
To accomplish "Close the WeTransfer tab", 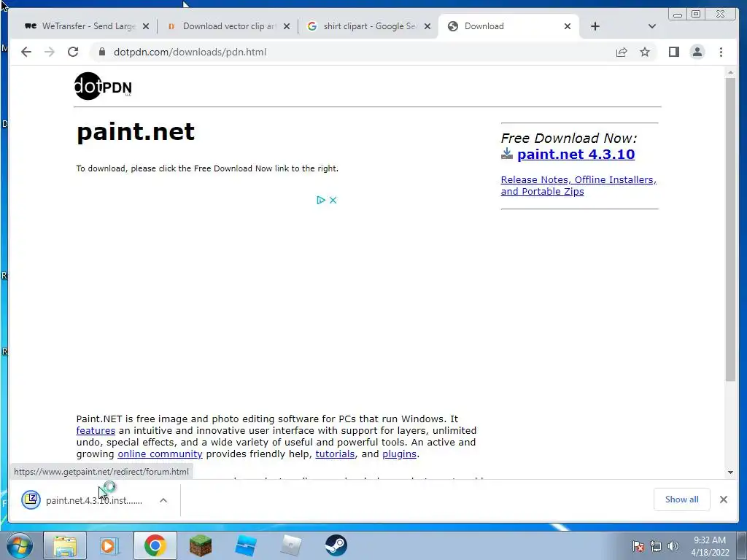I will pyautogui.click(x=146, y=27).
